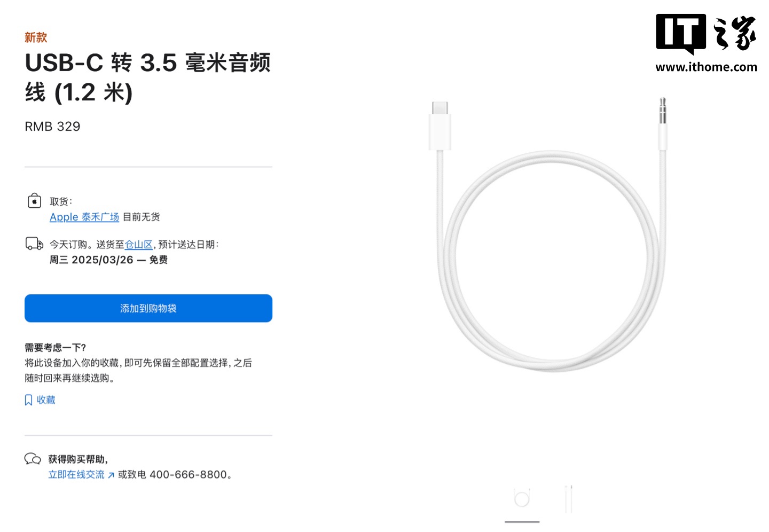Select the coiled cable thumbnail
Image resolution: width=769 pixels, height=532 pixels.
pyautogui.click(x=522, y=499)
